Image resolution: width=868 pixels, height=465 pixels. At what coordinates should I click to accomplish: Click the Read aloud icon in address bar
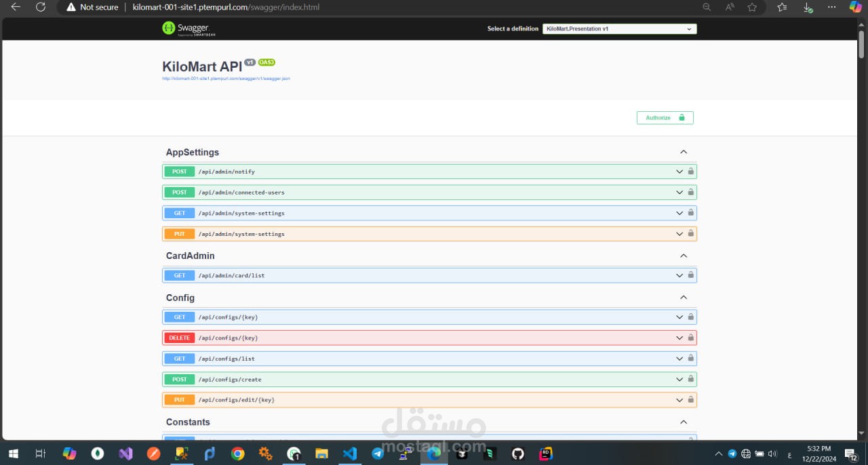[x=730, y=7]
